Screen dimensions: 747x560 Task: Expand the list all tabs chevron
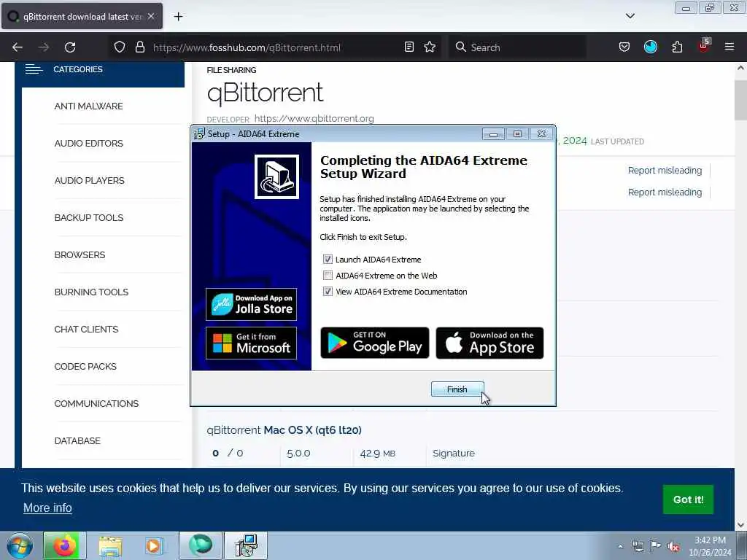point(630,16)
